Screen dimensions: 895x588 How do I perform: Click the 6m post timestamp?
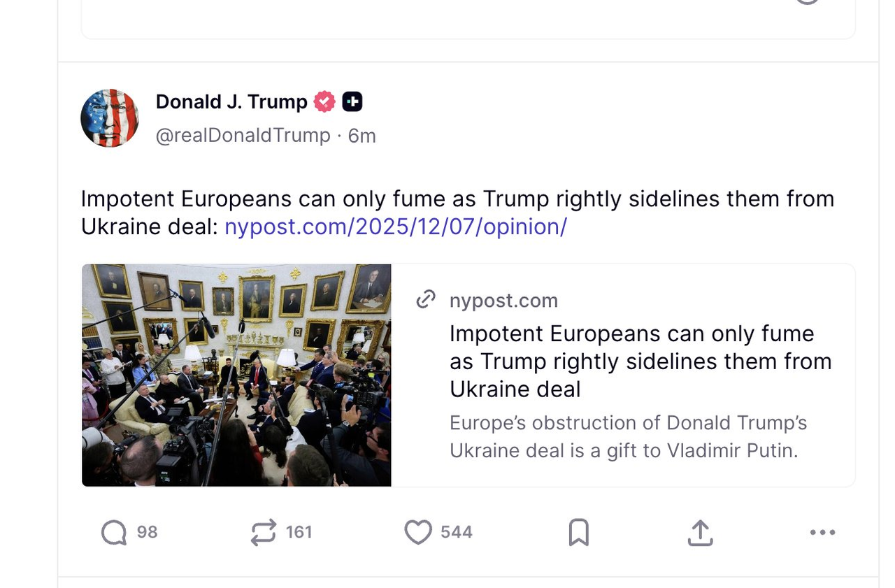pyautogui.click(x=362, y=136)
